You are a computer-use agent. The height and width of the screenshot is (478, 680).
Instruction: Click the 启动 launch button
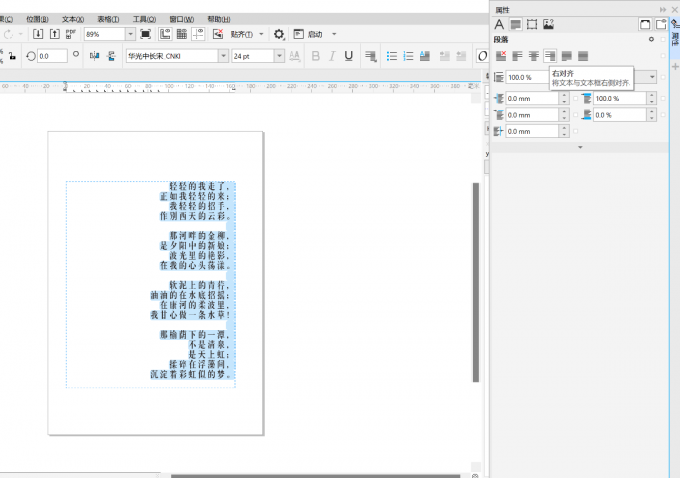pos(313,34)
